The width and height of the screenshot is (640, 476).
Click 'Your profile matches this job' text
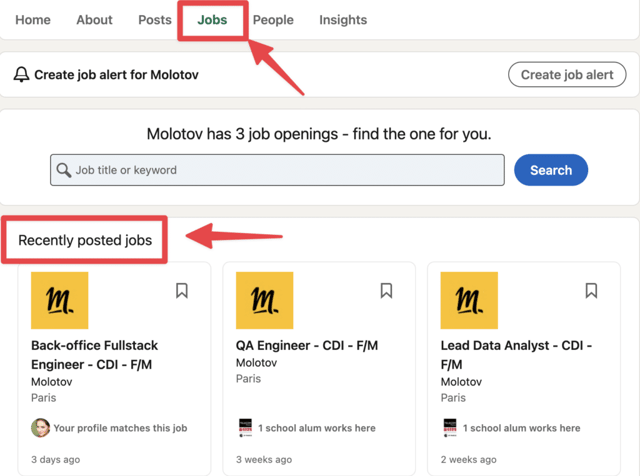[x=120, y=428]
